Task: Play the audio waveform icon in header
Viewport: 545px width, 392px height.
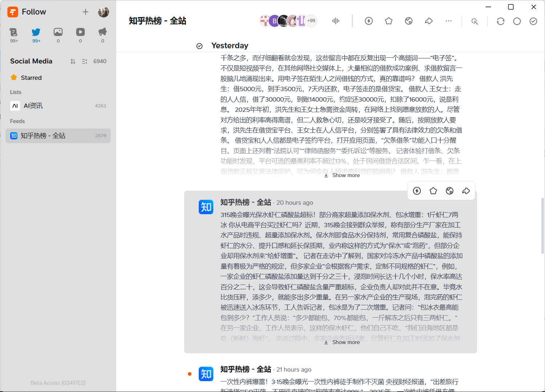Action: pos(336,21)
